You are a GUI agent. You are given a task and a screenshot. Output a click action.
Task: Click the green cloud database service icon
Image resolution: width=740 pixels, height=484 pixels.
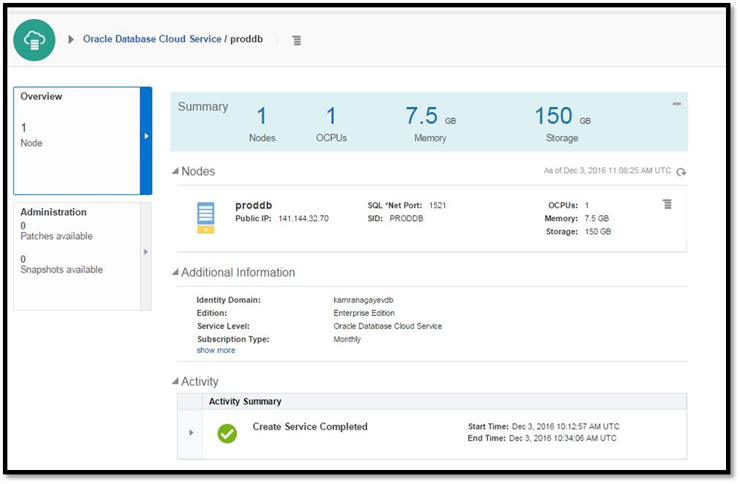tap(34, 39)
